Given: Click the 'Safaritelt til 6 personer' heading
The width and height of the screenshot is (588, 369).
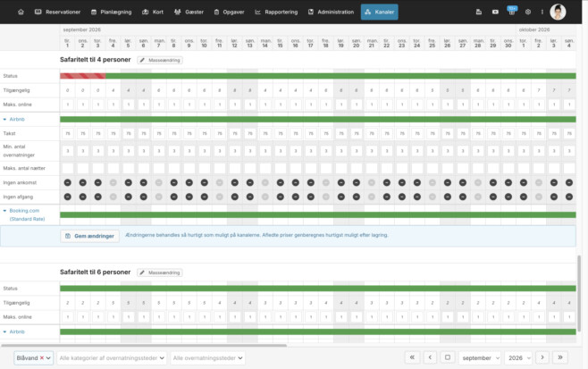Looking at the screenshot, I should [96, 273].
